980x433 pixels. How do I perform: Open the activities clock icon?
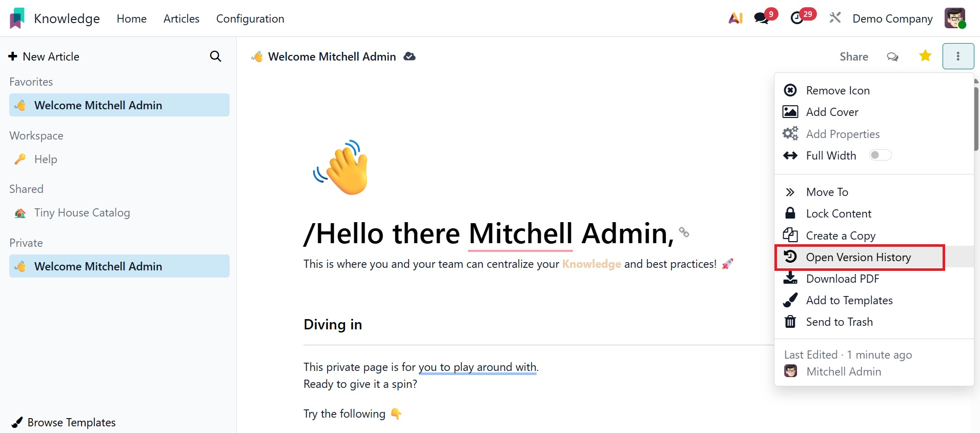pyautogui.click(x=798, y=18)
